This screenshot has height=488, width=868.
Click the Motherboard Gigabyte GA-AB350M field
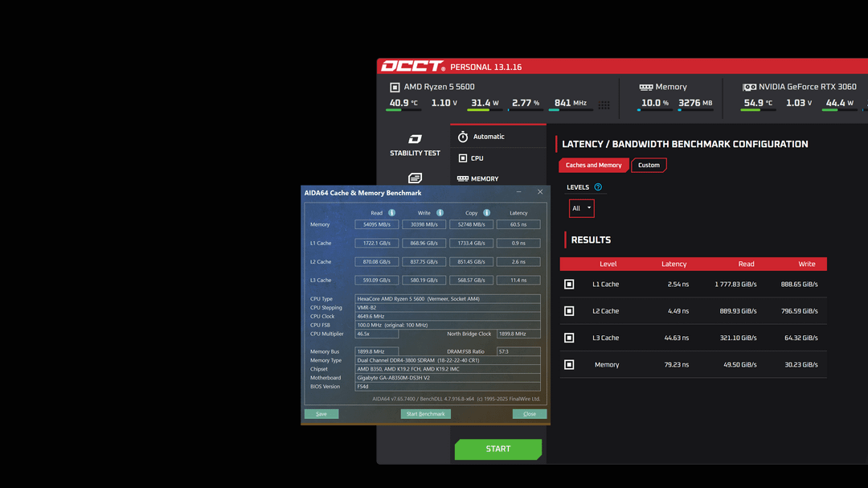[x=448, y=378]
